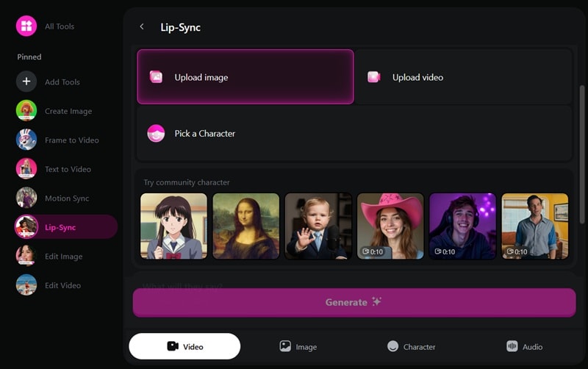Screen dimensions: 588x369
Task: Click the Create Image label
Action: tap(68, 111)
